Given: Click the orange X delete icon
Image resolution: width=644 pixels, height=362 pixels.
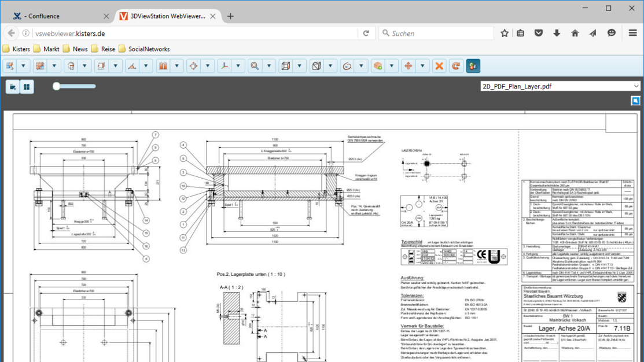Looking at the screenshot, I should (x=439, y=66).
